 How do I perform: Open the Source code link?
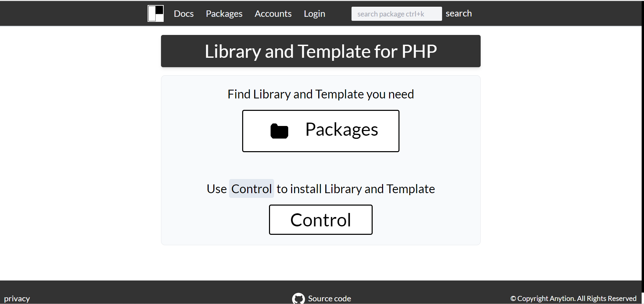329,299
